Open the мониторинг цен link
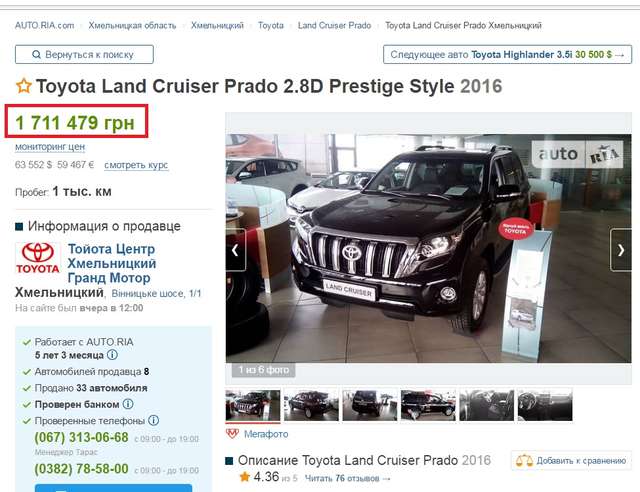This screenshot has width=640, height=492. pyautogui.click(x=50, y=146)
